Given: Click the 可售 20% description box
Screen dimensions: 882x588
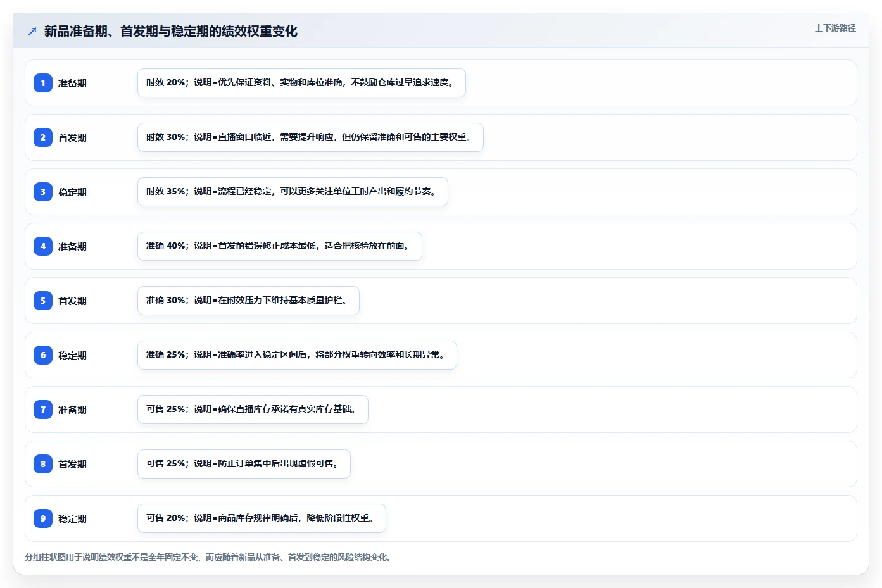Looking at the screenshot, I should click(x=261, y=518).
